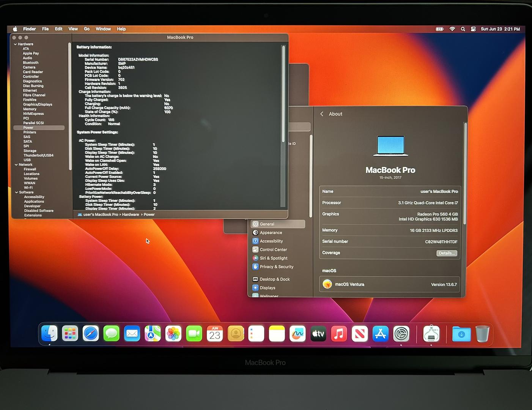This screenshot has width=532, height=410.
Task: Select Bluetooth in Hardware list
Action: click(x=31, y=63)
